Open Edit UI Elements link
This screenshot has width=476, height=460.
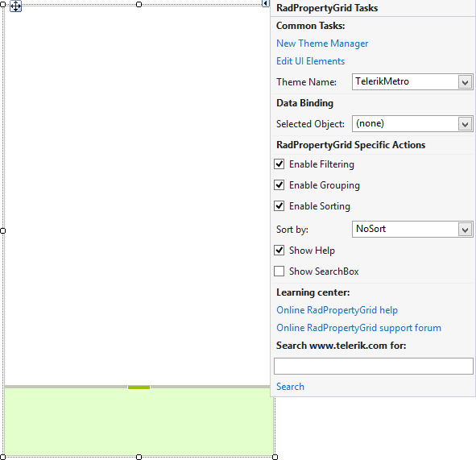pos(310,61)
